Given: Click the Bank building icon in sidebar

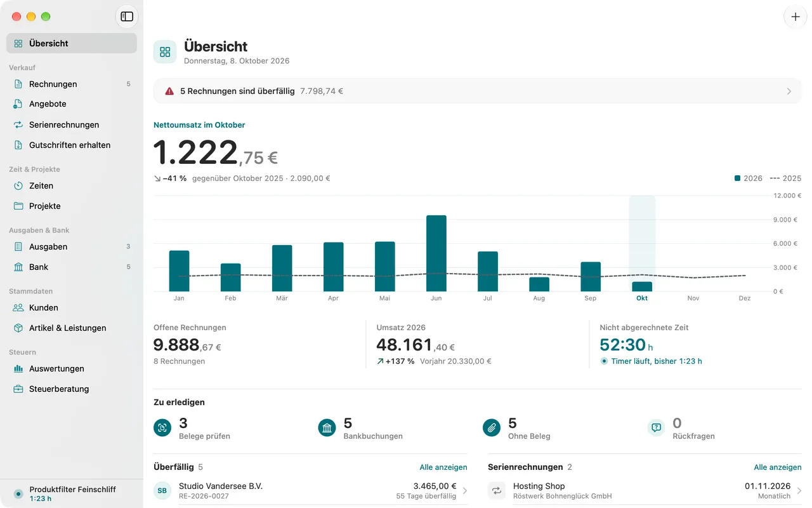Looking at the screenshot, I should point(18,267).
